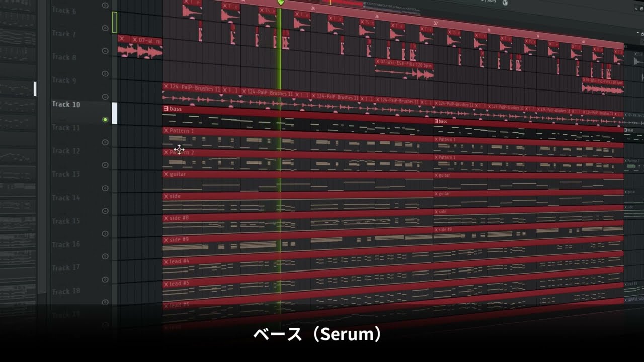Select the Track 13 header label
Viewport: 644px width, 362px height.
click(x=66, y=174)
